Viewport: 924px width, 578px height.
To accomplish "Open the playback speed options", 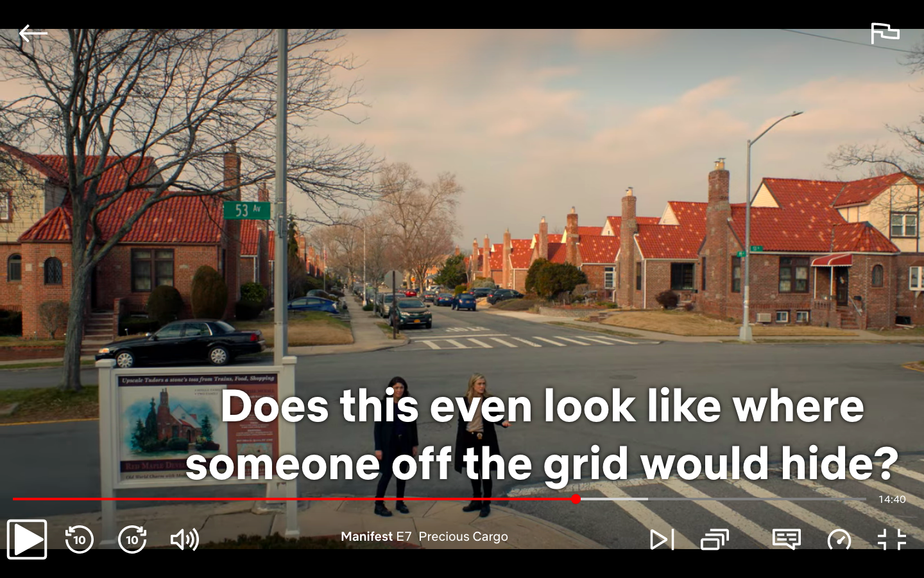I will pos(839,539).
